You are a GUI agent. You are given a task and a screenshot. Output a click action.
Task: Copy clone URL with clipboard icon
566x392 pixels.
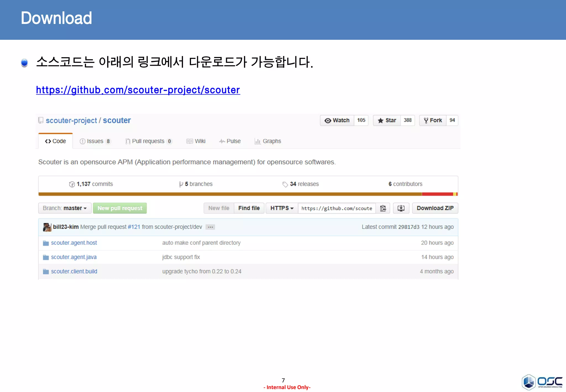coord(383,208)
